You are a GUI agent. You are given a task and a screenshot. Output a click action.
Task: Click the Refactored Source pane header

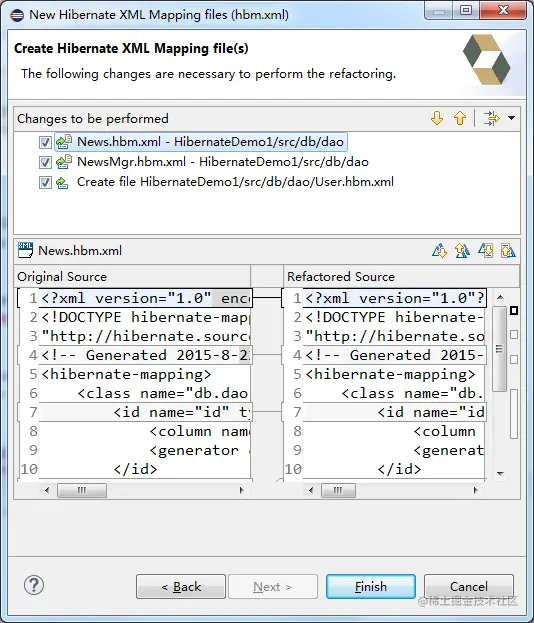(x=402, y=277)
